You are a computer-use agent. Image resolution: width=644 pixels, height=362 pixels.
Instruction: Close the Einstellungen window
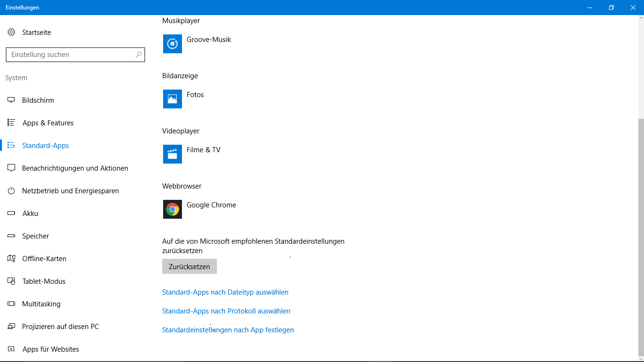633,8
